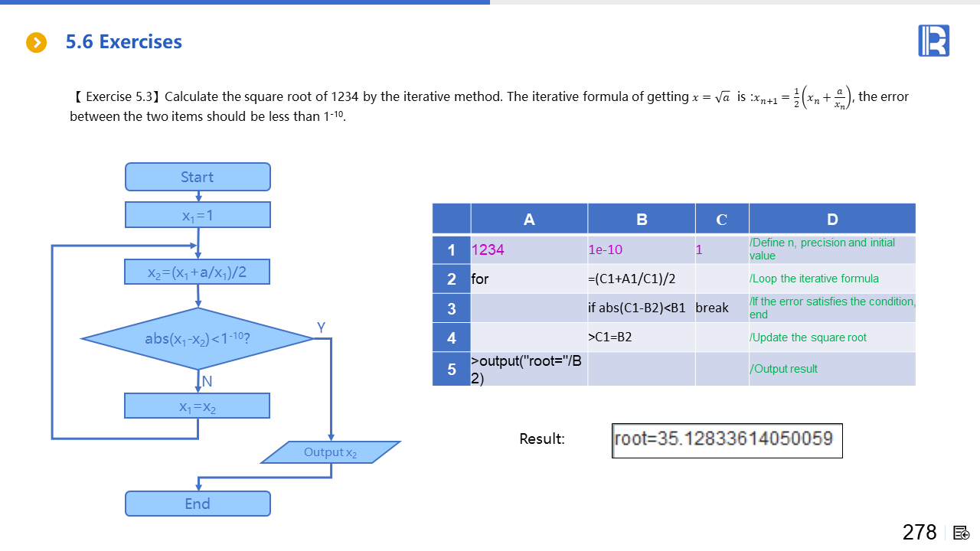This screenshot has width=980, height=551.
Task: Click row 3 header number
Action: click(x=452, y=308)
